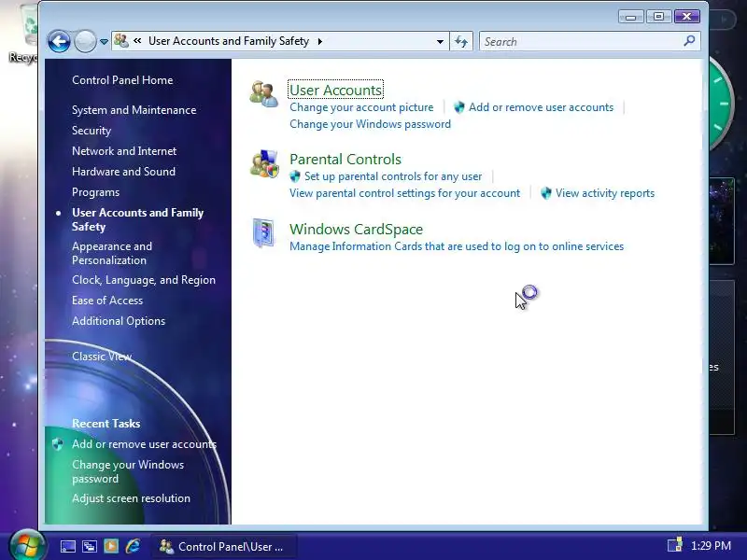Screen dimensions: 747x560
Task: Open System and Maintenance category
Action: pos(134,110)
